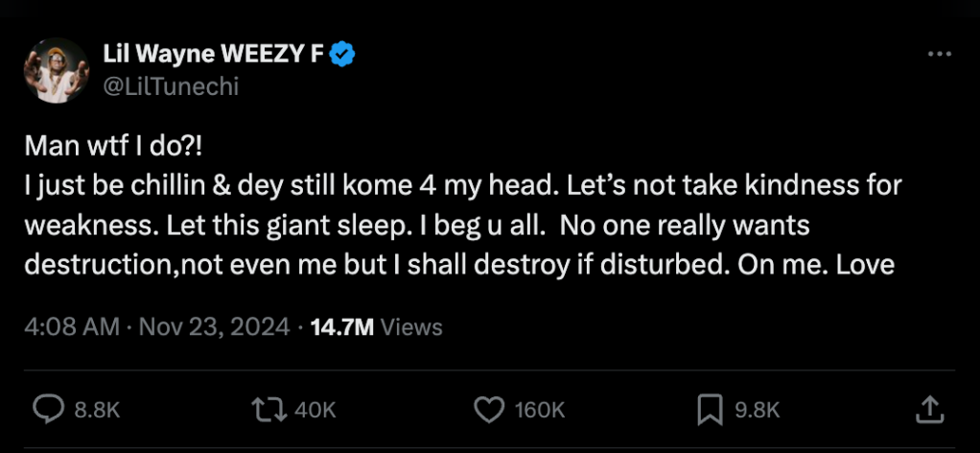Click the reply speech bubble icon
This screenshot has height=453, width=980.
pyautogui.click(x=48, y=410)
